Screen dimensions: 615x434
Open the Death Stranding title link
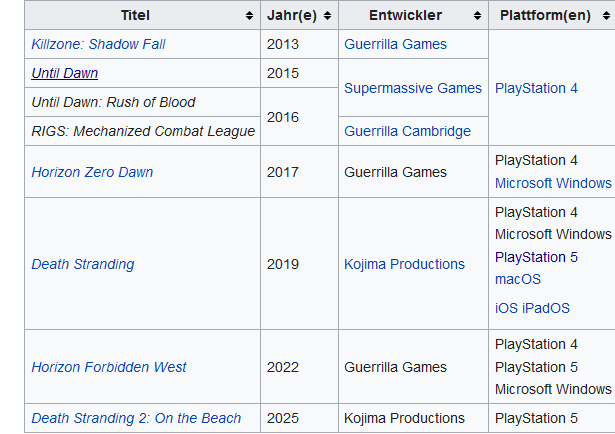pos(82,264)
